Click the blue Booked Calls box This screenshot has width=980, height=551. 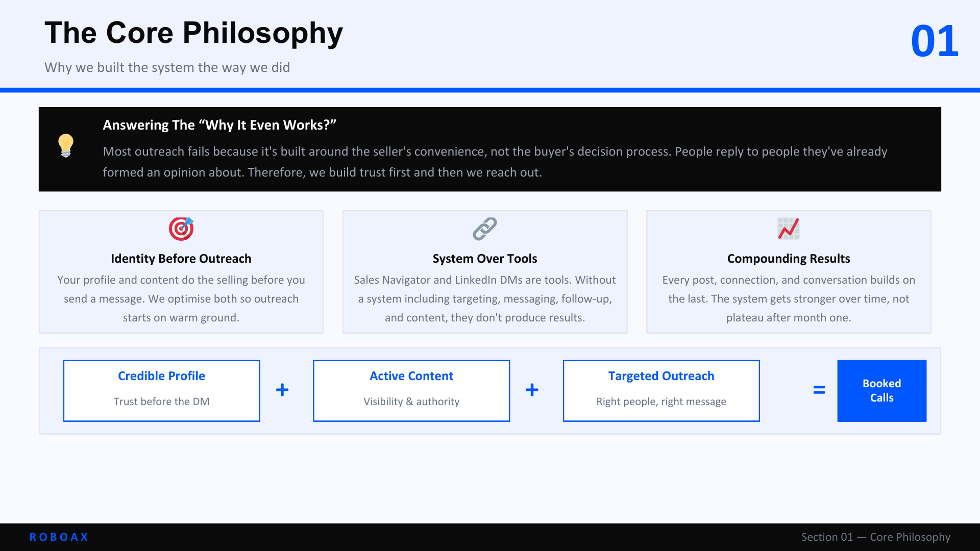pos(881,391)
